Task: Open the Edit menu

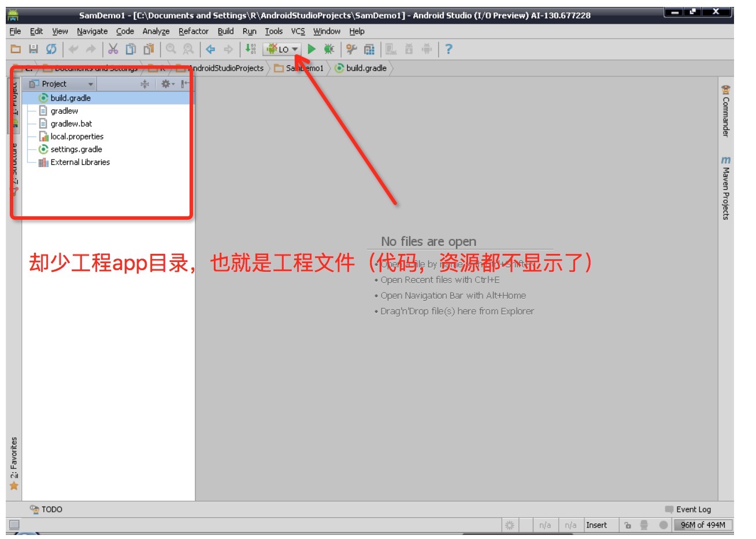Action: [36, 31]
